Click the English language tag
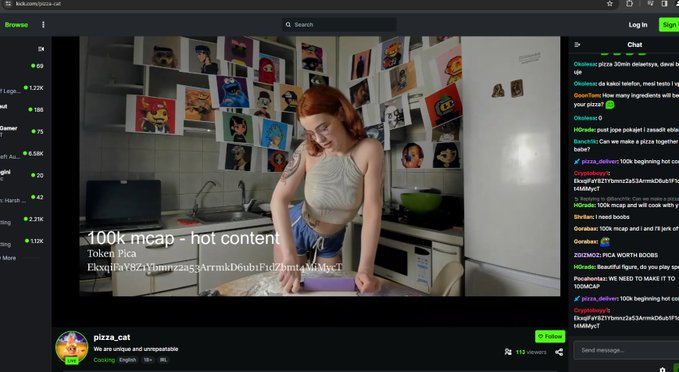This screenshot has width=679, height=372. point(128,360)
